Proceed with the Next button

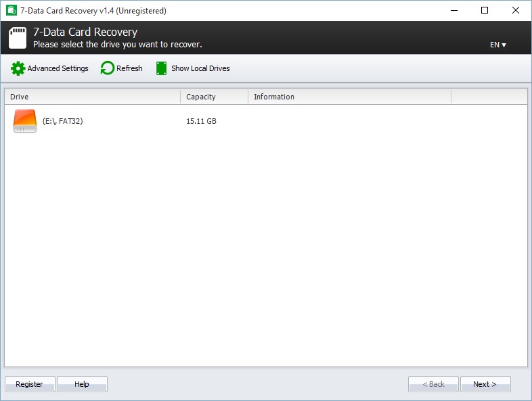(x=485, y=384)
